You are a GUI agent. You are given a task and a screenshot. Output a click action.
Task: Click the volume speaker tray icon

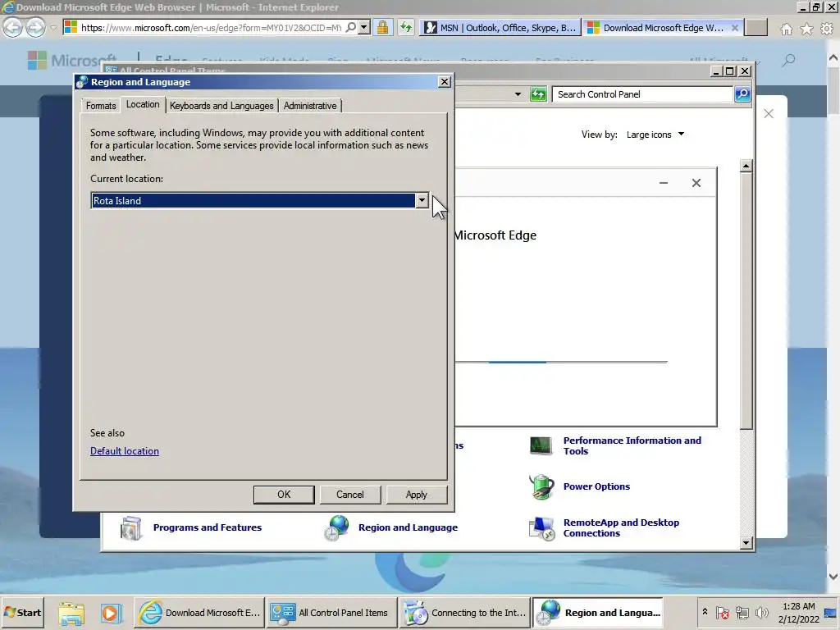(761, 612)
